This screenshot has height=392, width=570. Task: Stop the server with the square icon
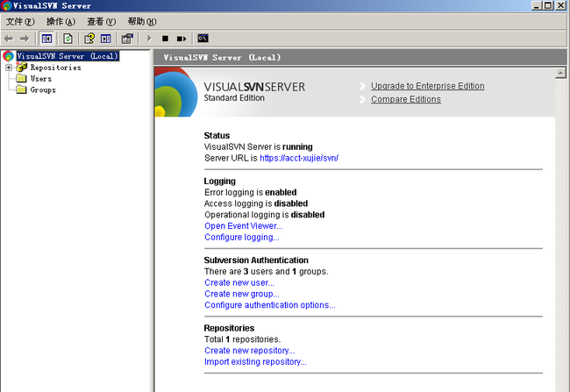[165, 39]
